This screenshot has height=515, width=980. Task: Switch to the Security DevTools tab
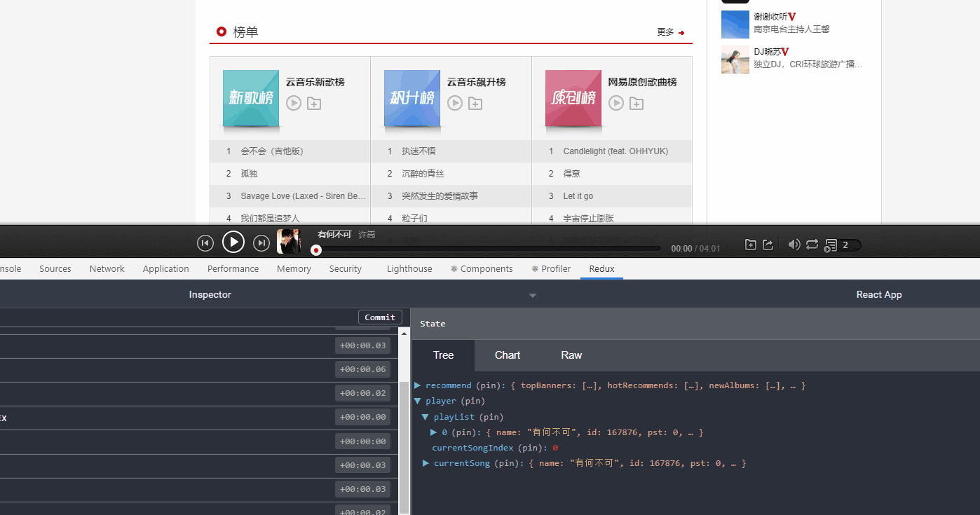(346, 268)
